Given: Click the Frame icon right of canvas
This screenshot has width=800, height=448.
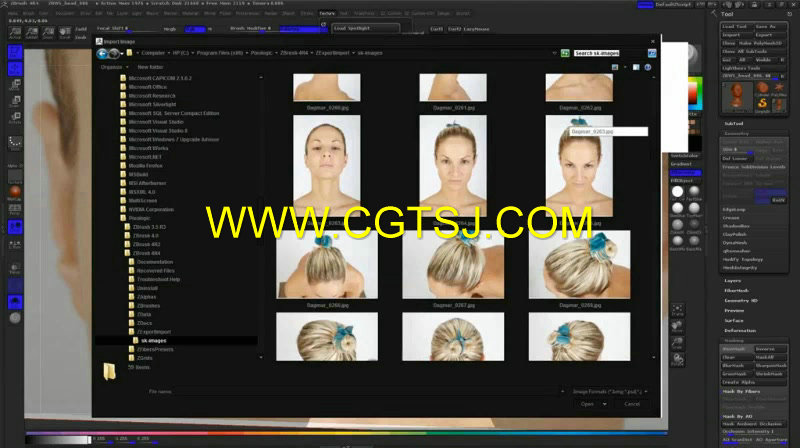Looking at the screenshot, I should pos(678,310).
